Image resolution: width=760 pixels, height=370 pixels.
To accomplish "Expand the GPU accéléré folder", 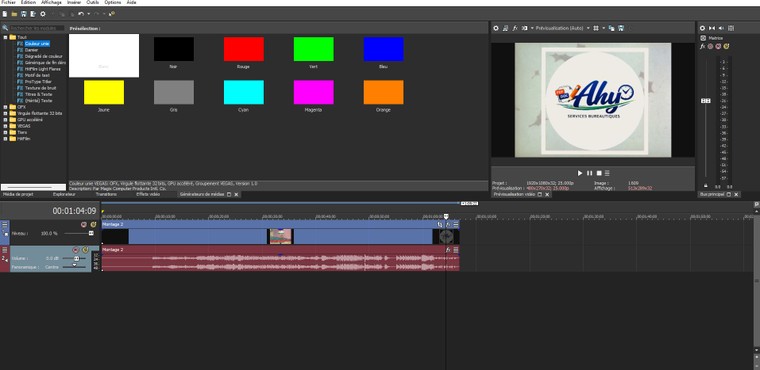I will point(5,119).
